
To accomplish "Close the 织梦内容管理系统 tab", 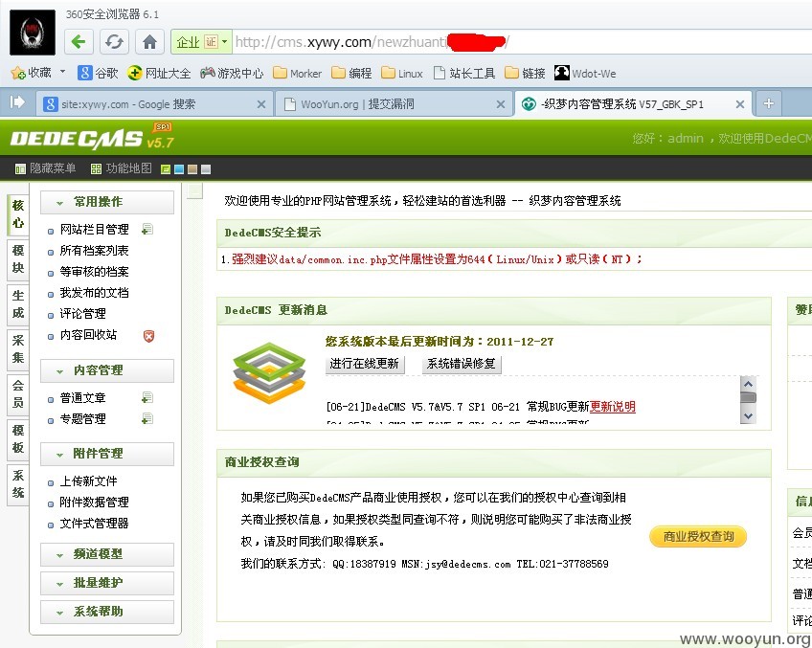I will point(740,104).
